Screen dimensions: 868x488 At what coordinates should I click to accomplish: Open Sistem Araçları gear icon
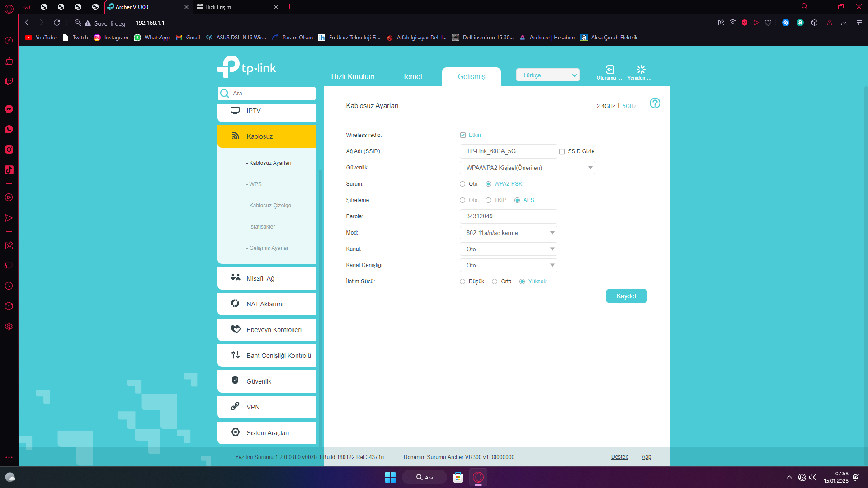pos(235,432)
